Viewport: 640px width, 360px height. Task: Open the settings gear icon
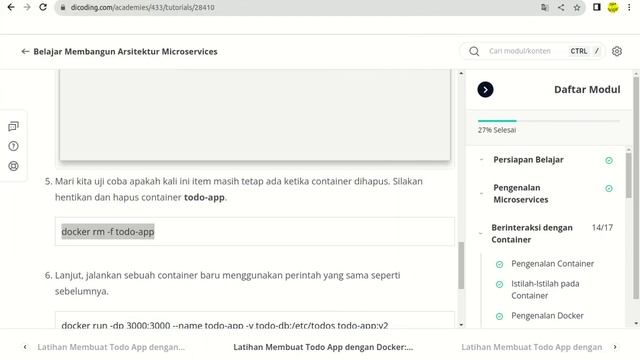pos(617,51)
